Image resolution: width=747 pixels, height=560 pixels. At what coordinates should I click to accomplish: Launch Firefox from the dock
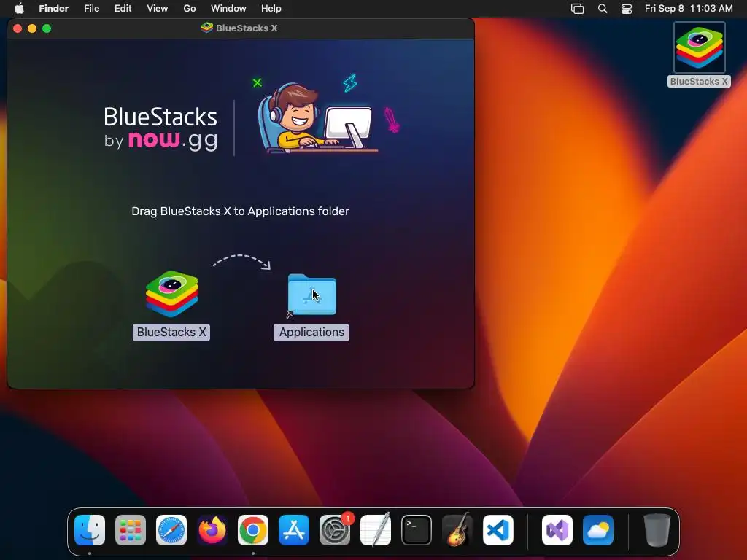coord(212,530)
